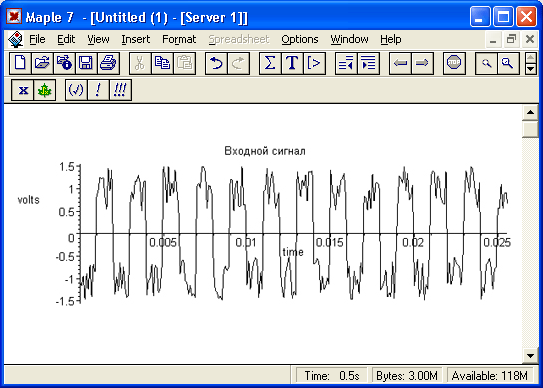The image size is (543, 388).
Task: Undo the last action with the undo arrow
Action: (x=216, y=63)
